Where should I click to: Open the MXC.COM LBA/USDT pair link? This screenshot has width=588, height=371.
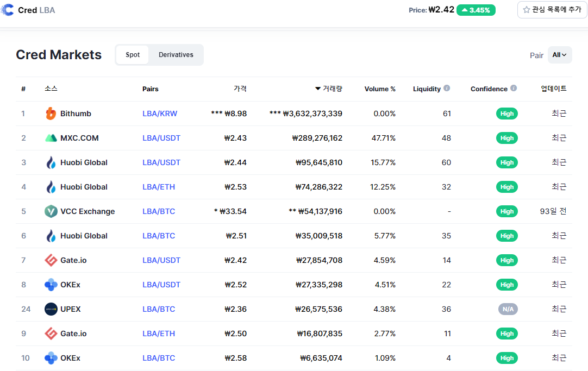coord(161,138)
